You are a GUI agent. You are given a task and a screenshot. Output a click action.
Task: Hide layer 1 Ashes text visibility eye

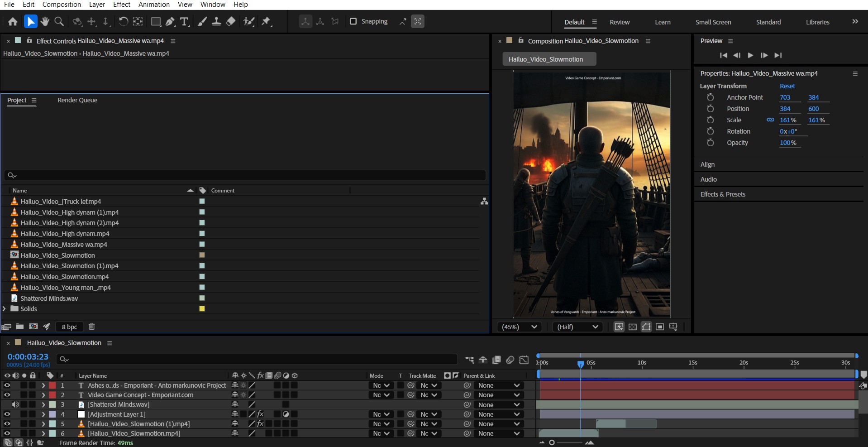pos(7,385)
